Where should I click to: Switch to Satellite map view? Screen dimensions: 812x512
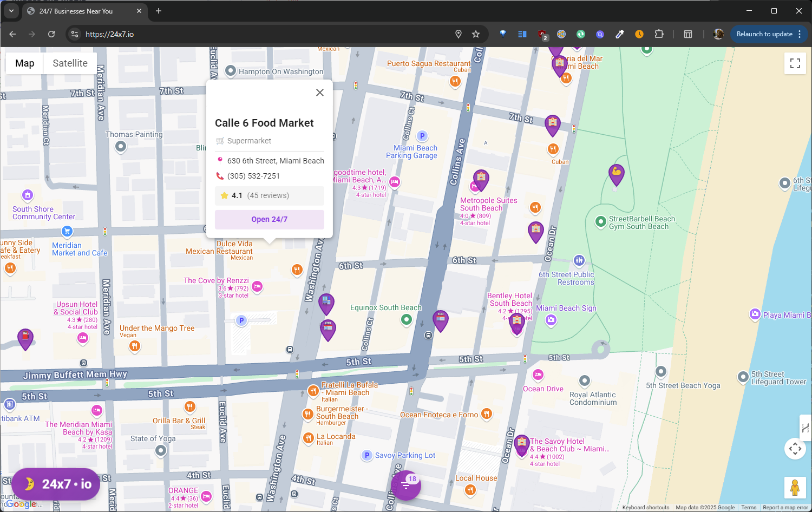tap(70, 63)
